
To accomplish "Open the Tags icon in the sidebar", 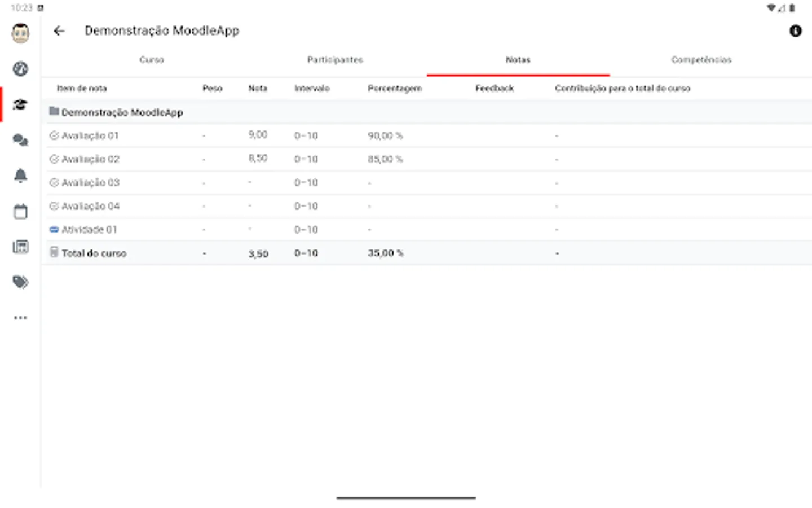I will tap(20, 282).
